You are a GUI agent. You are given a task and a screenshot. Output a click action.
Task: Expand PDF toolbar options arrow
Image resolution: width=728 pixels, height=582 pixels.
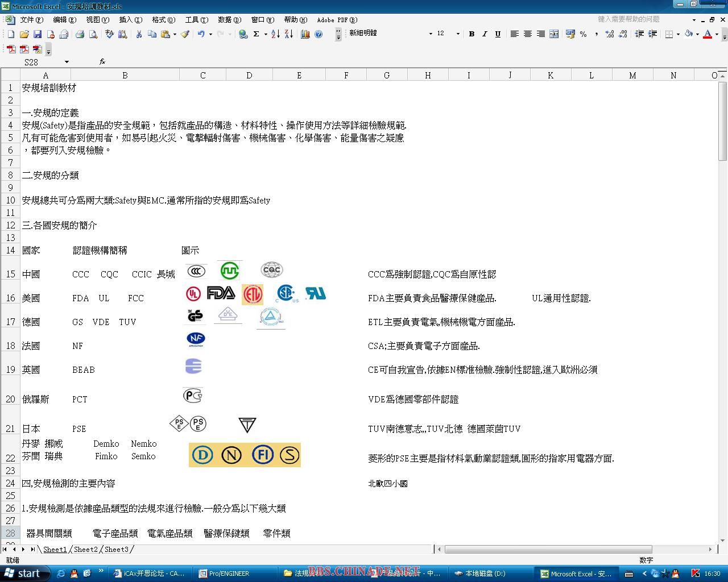(48, 50)
